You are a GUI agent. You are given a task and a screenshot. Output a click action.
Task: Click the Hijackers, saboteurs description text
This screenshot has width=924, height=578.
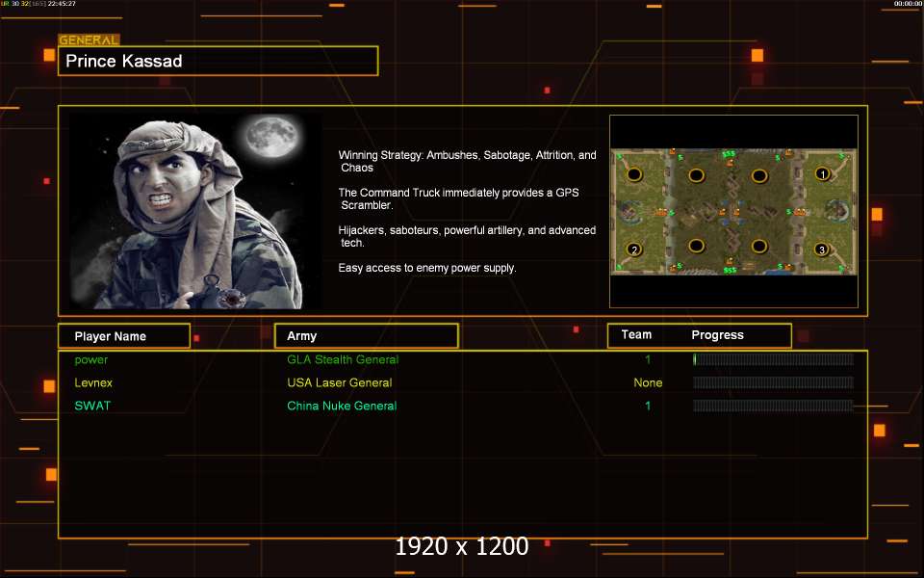coord(467,236)
